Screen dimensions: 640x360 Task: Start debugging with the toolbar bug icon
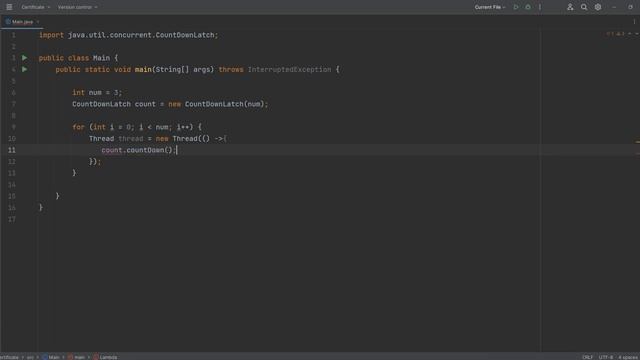(x=528, y=7)
